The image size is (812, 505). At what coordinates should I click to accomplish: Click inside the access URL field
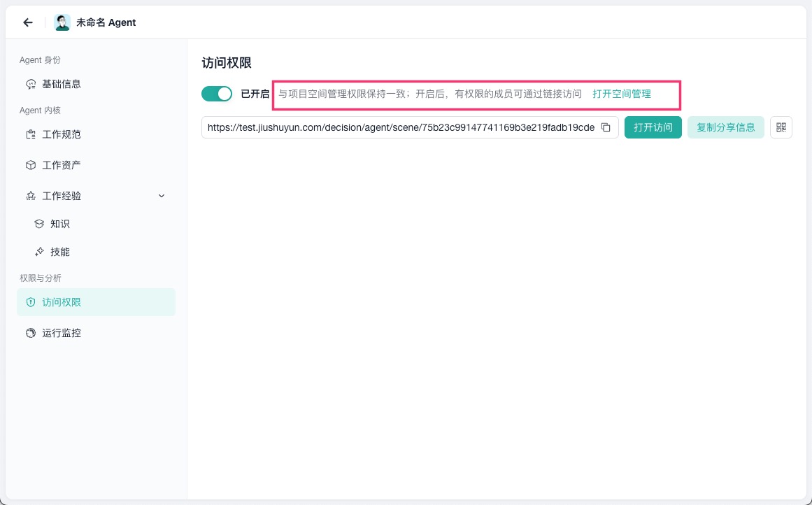point(410,127)
